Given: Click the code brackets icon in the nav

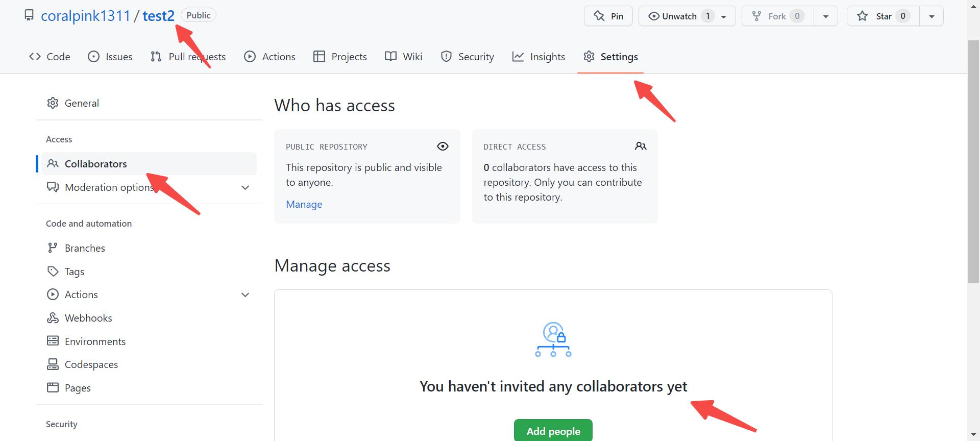Looking at the screenshot, I should pyautogui.click(x=35, y=57).
